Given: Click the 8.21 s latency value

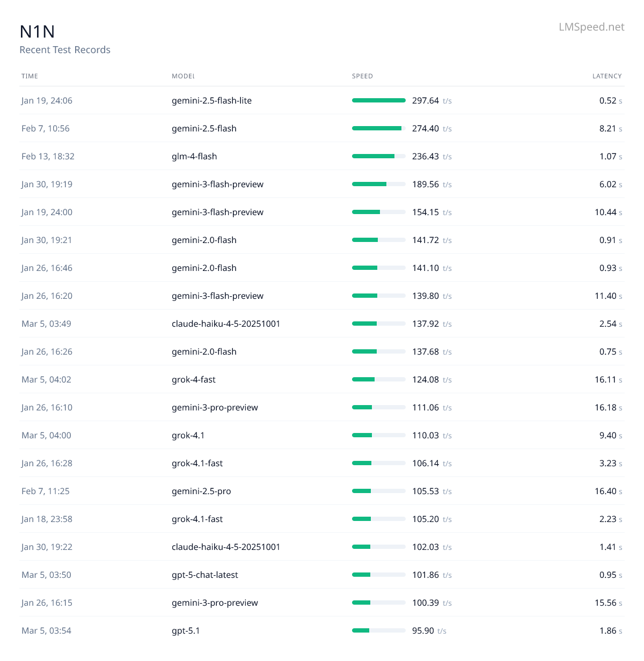Looking at the screenshot, I should [x=611, y=128].
